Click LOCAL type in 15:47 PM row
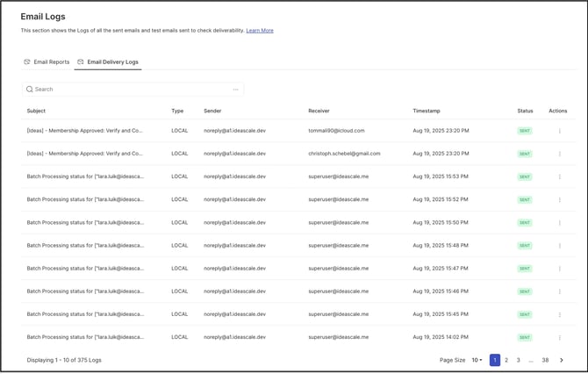 tap(179, 269)
